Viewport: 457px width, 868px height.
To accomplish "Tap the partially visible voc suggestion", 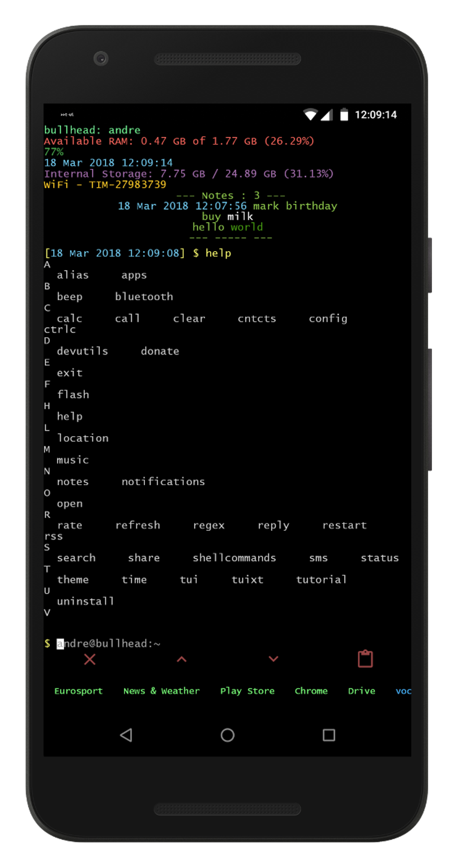I will [x=403, y=691].
